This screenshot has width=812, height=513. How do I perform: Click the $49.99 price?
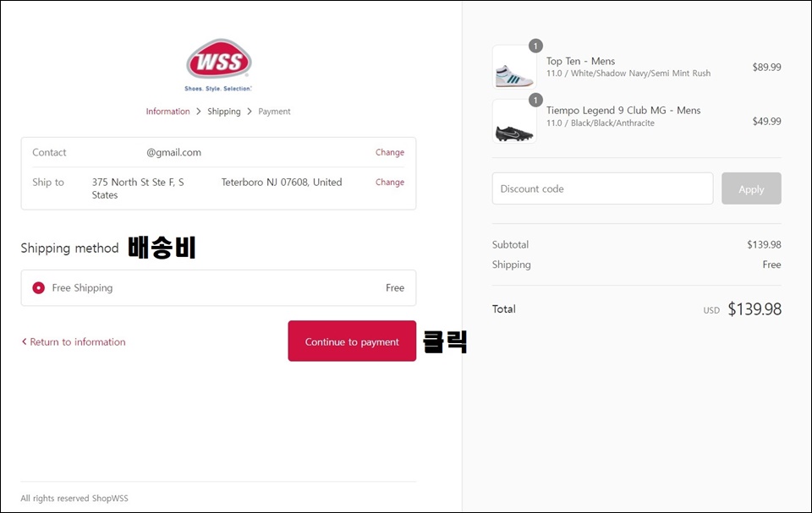pyautogui.click(x=766, y=121)
